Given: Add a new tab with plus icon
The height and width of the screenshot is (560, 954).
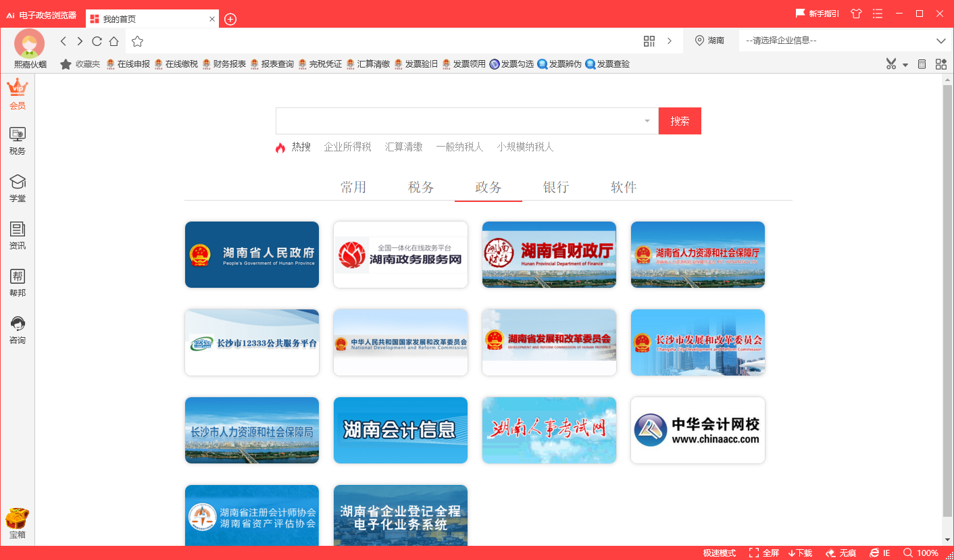Looking at the screenshot, I should click(x=230, y=19).
